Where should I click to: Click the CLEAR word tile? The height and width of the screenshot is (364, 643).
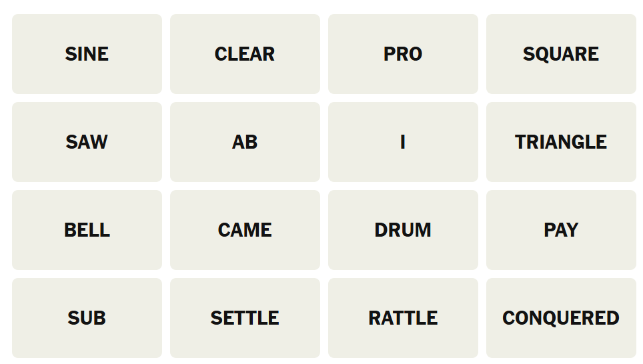(245, 54)
